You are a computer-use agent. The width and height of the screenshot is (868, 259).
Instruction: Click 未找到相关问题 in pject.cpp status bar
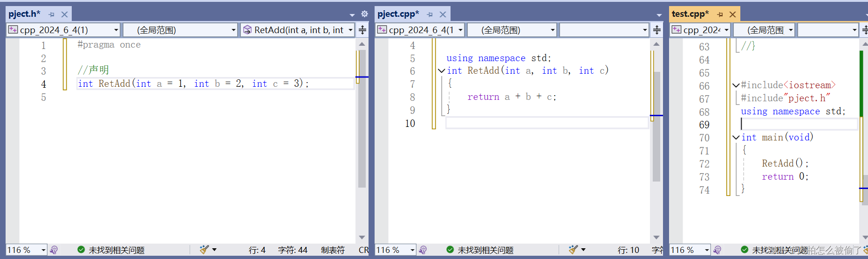tap(485, 250)
